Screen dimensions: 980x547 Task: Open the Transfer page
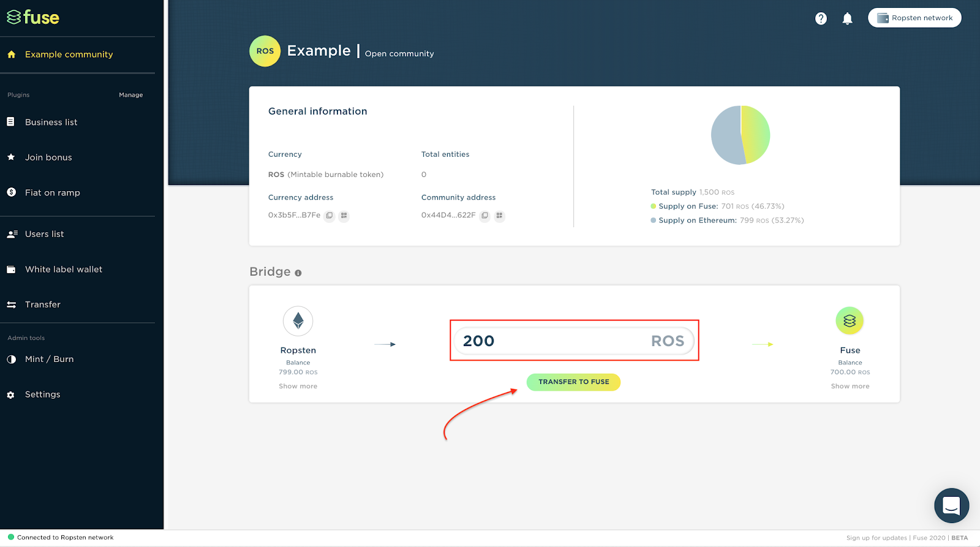click(43, 304)
